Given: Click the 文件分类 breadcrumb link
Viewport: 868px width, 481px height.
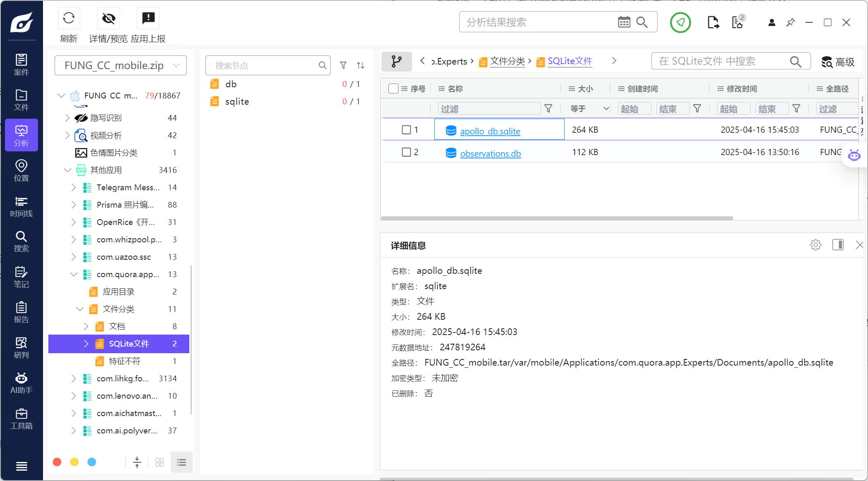Looking at the screenshot, I should pos(507,61).
